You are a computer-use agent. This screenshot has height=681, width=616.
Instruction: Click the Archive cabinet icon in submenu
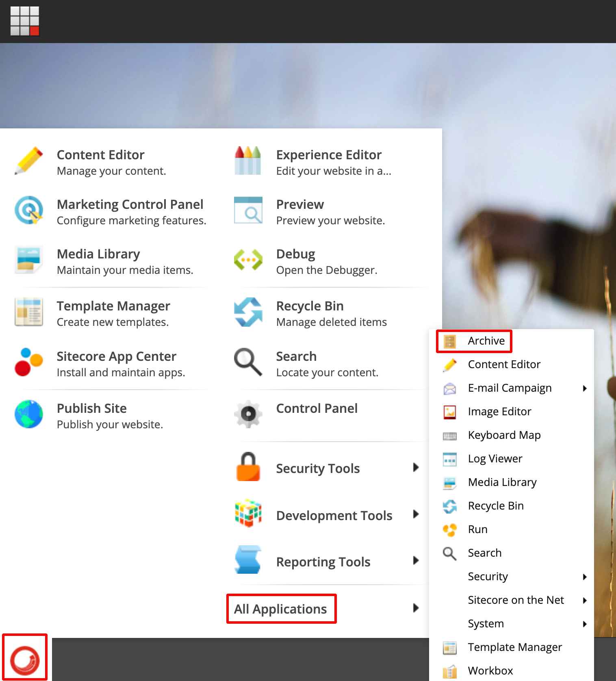(x=450, y=341)
